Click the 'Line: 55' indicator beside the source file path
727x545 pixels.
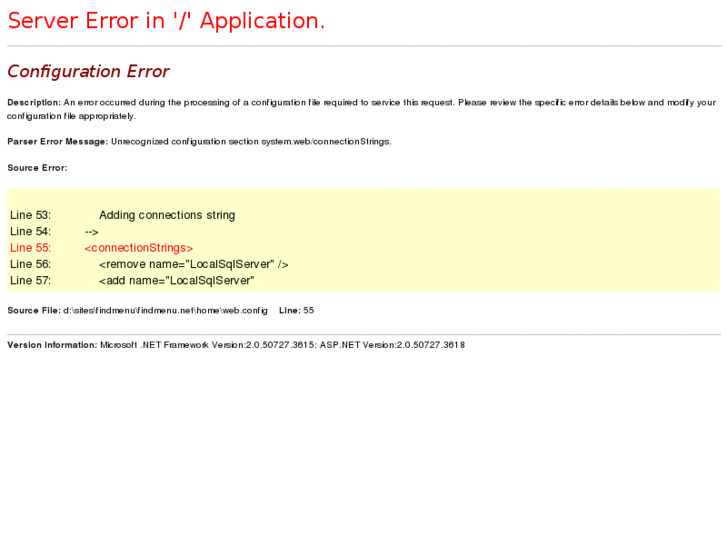(297, 311)
